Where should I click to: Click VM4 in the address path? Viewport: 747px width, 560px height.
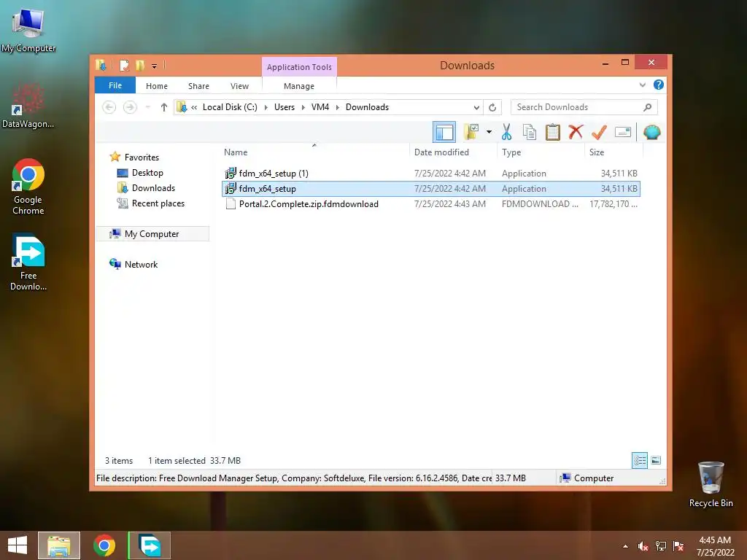(320, 107)
